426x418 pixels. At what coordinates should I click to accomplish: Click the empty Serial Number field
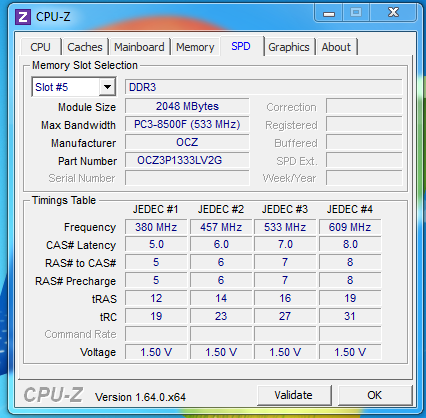click(187, 178)
